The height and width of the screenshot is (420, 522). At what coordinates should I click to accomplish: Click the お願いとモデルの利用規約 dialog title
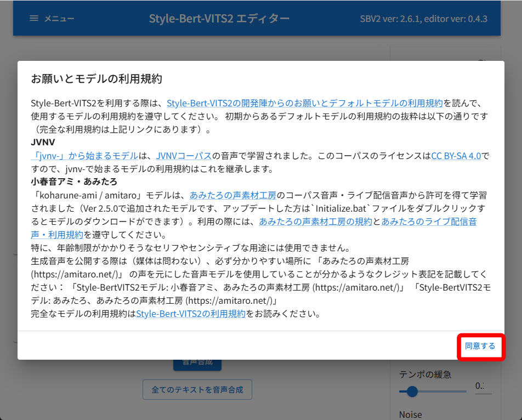[97, 79]
